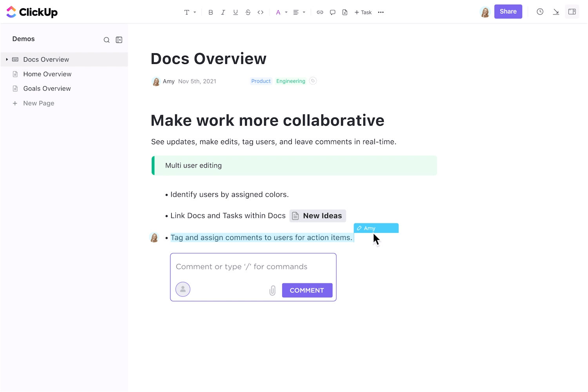The image size is (588, 392).
Task: Open the comment bubble icon in toolbar
Action: point(332,12)
